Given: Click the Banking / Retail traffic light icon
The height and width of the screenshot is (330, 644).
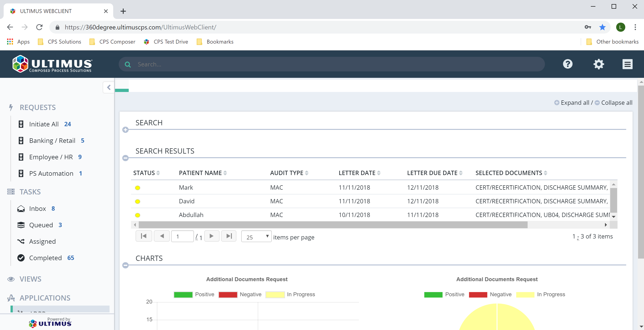Looking at the screenshot, I should point(21,141).
